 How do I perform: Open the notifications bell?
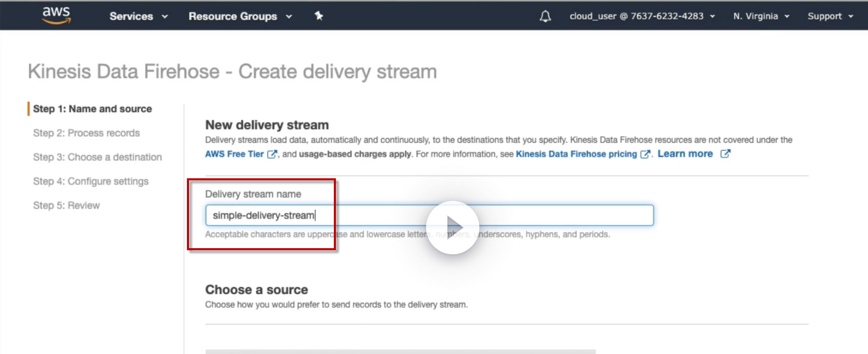click(545, 16)
